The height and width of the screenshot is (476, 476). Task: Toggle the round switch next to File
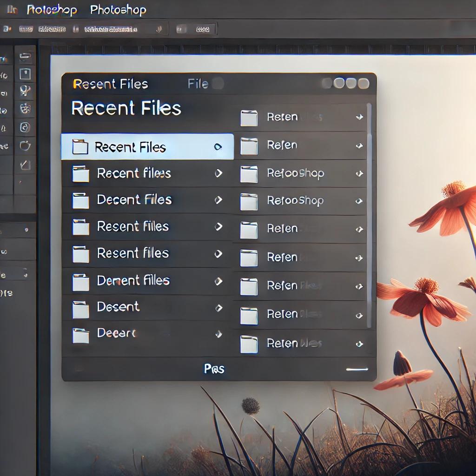218,84
